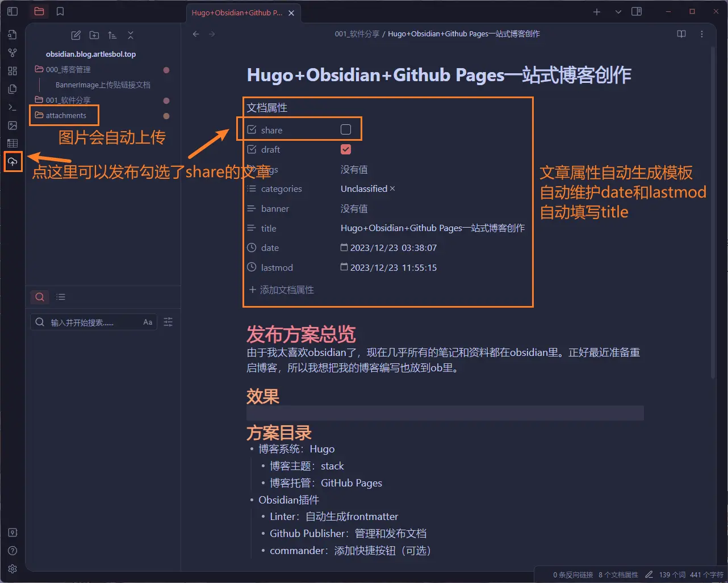Navigate back arrow in note header
728x583 pixels.
coord(196,34)
